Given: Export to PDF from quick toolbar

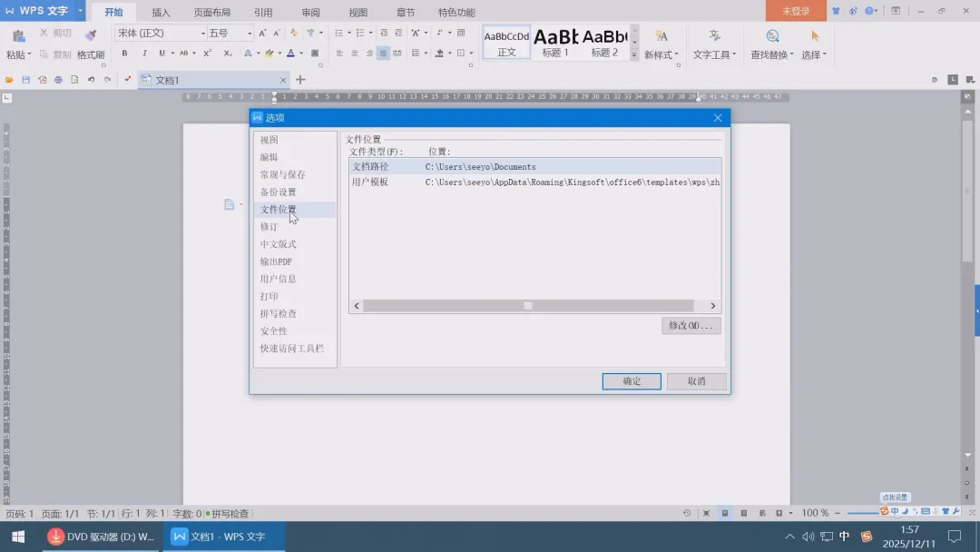Looking at the screenshot, I should click(x=42, y=80).
